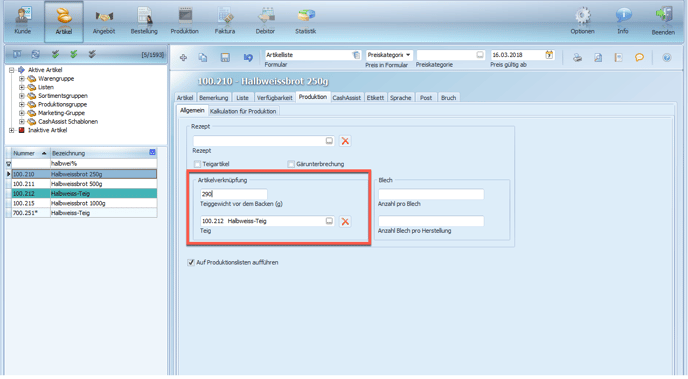
Task: Open the Artikel module
Action: click(x=64, y=21)
